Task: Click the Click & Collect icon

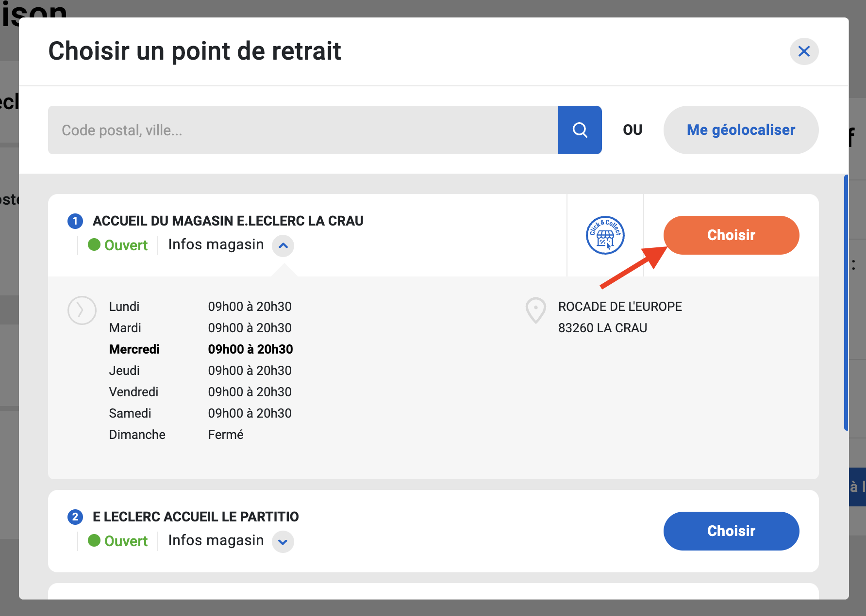Action: [605, 235]
